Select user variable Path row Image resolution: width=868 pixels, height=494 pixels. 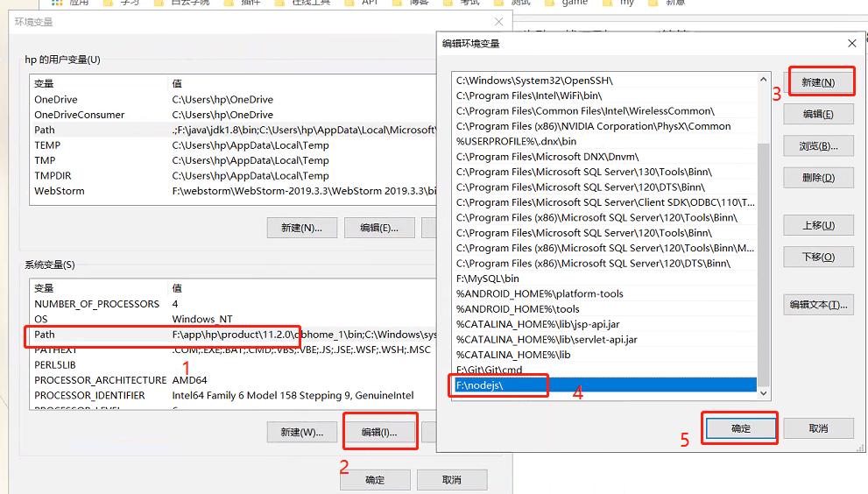[233, 130]
